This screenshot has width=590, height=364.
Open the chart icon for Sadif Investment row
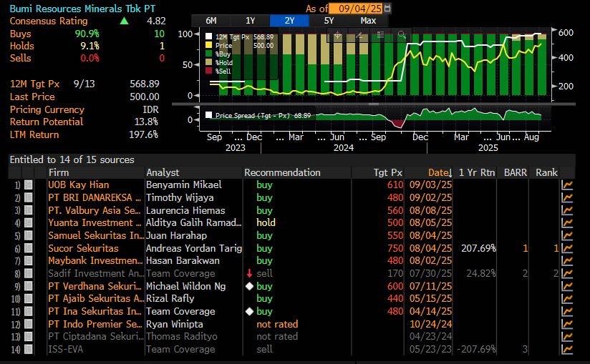click(x=567, y=273)
